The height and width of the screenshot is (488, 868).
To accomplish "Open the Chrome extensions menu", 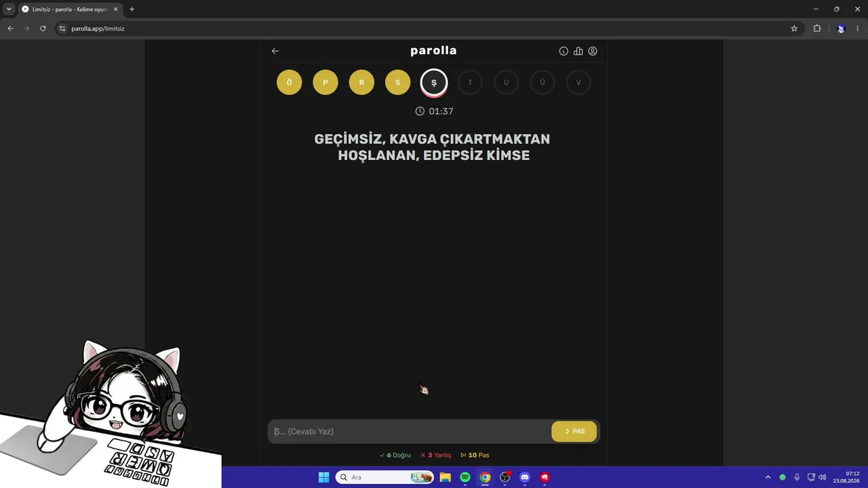I will pos(817,28).
